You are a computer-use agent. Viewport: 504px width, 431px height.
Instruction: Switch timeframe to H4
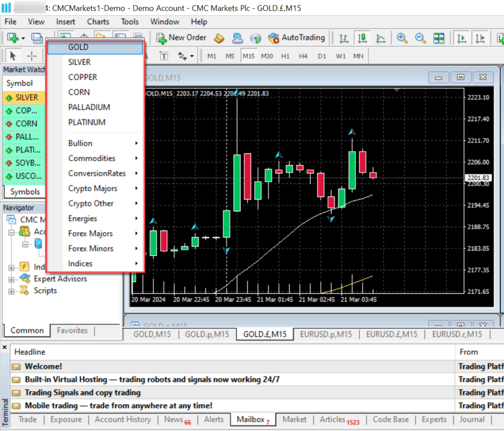(x=303, y=56)
